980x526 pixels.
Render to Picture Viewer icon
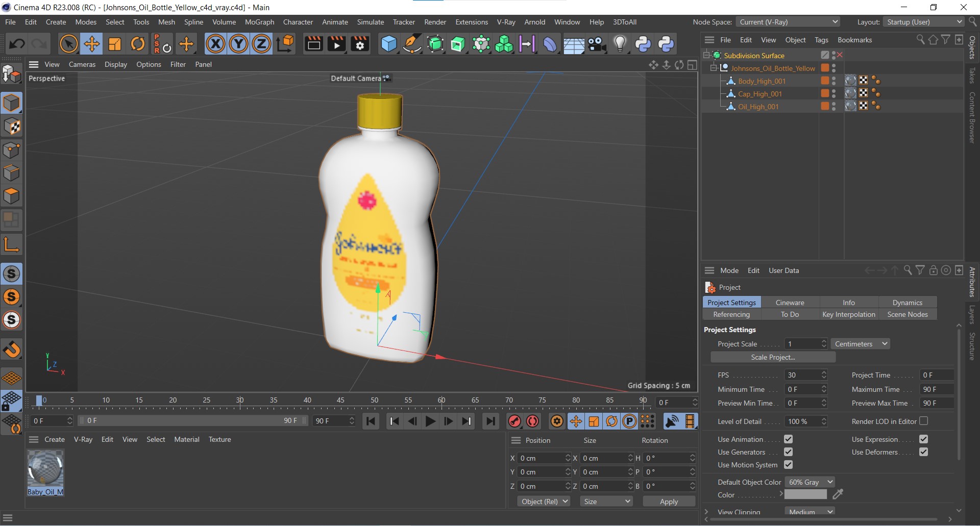pyautogui.click(x=336, y=44)
